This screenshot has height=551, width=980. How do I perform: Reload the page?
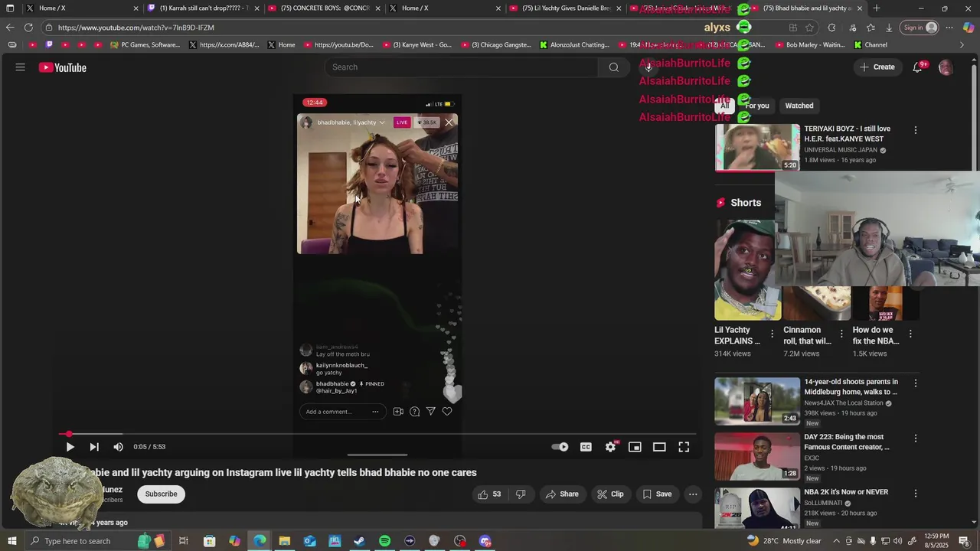tap(28, 28)
